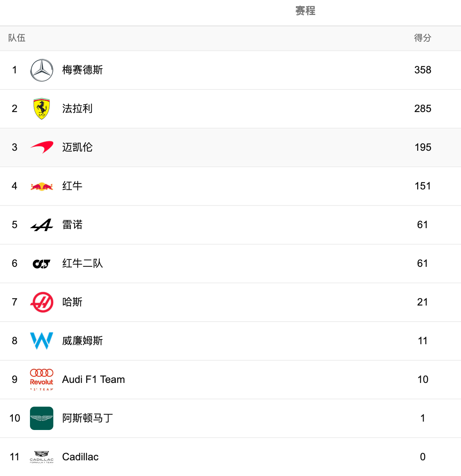Select the Audi F1 Team name

coord(94,379)
